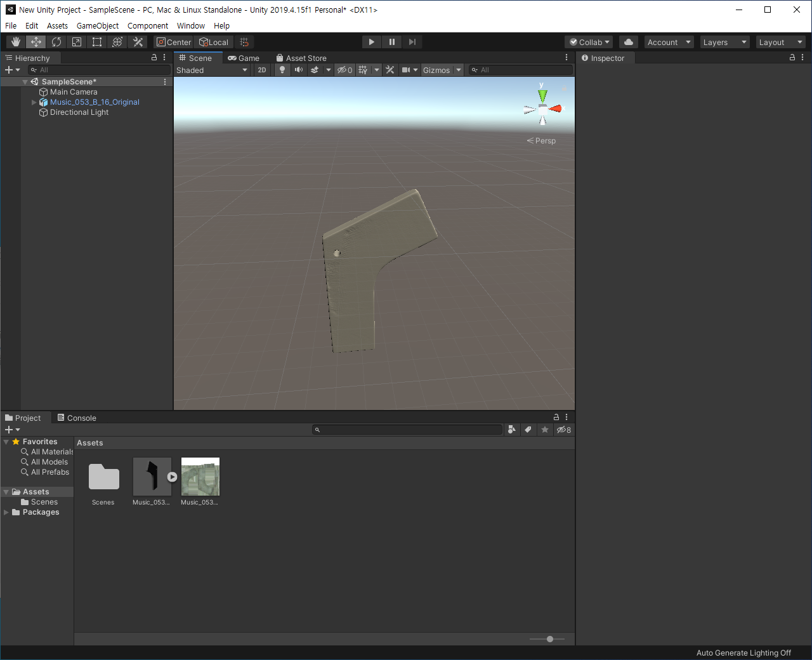Open Shaded draw mode dropdown
Viewport: 812px width, 660px height.
(x=212, y=70)
